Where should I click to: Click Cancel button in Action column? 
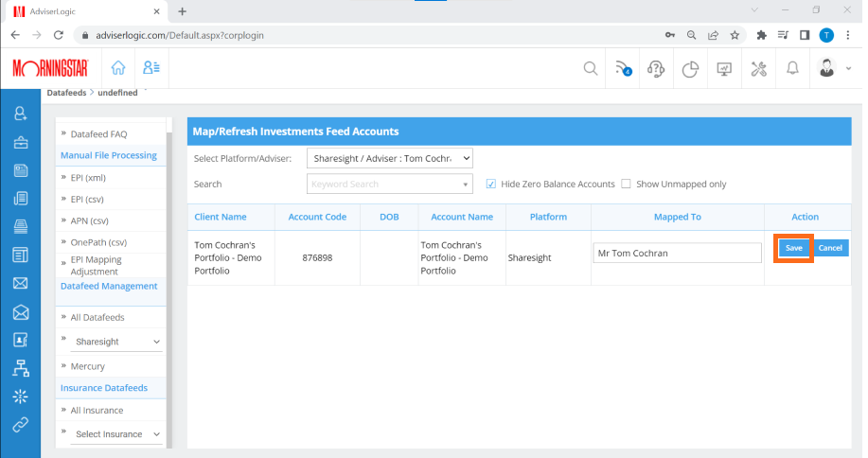click(x=830, y=248)
